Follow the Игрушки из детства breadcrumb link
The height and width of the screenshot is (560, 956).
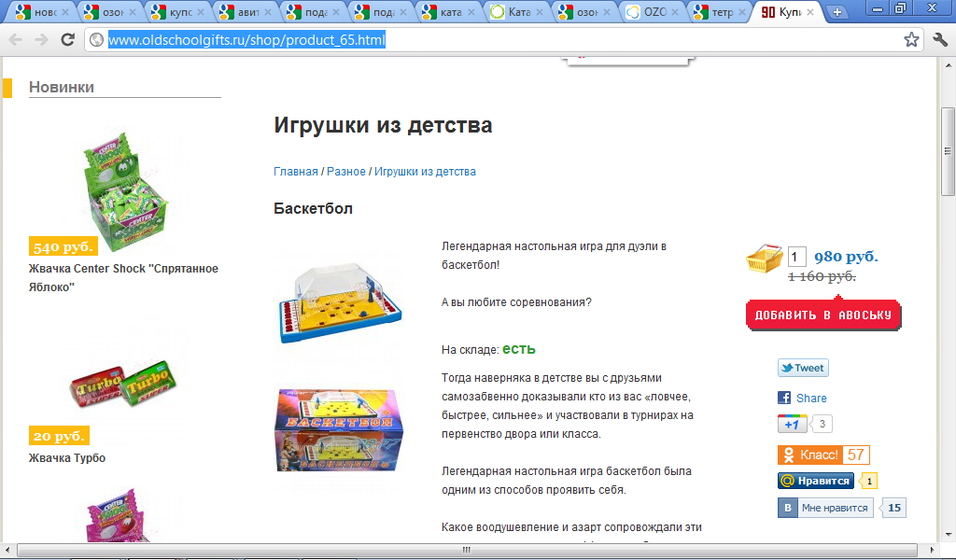pos(425,172)
